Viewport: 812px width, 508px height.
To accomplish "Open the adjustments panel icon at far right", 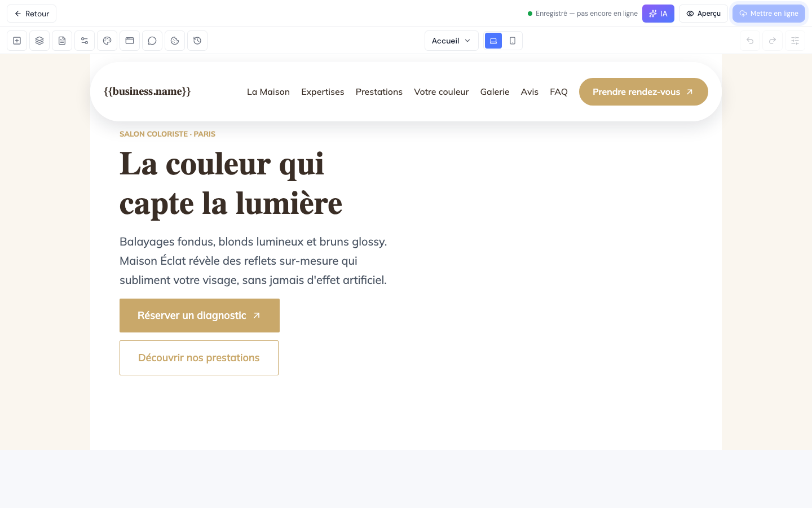I will click(x=795, y=41).
